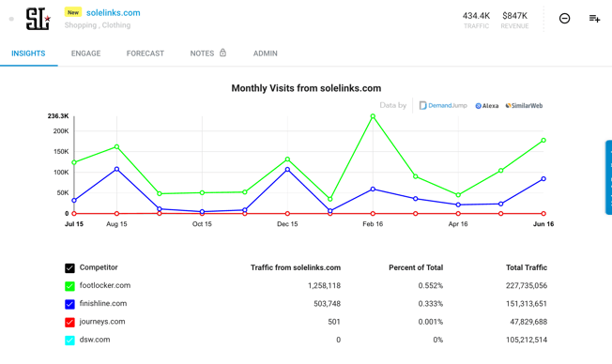Click the SL solelinks logo
This screenshot has width=612, height=364.
(38, 19)
